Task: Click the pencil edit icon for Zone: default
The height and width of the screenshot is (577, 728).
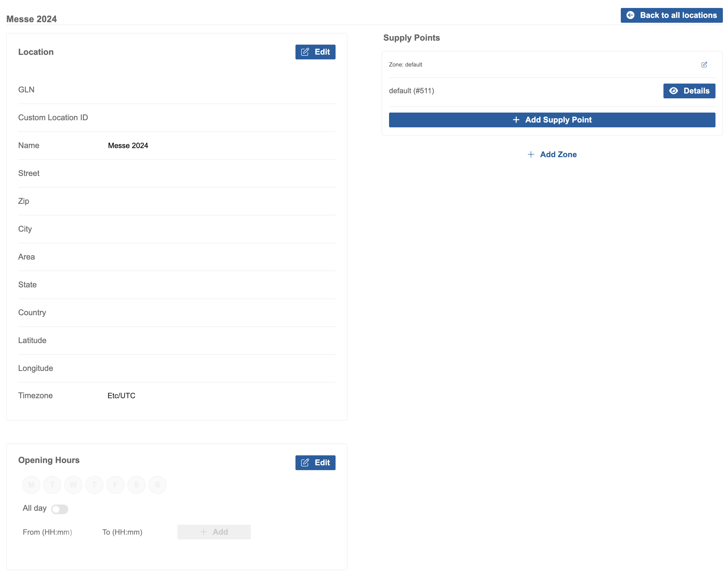Action: [x=704, y=65]
